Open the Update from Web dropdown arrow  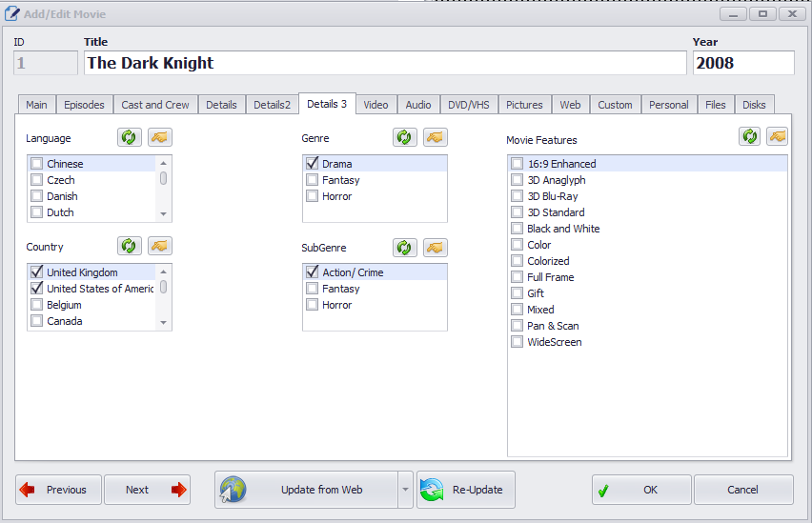405,490
